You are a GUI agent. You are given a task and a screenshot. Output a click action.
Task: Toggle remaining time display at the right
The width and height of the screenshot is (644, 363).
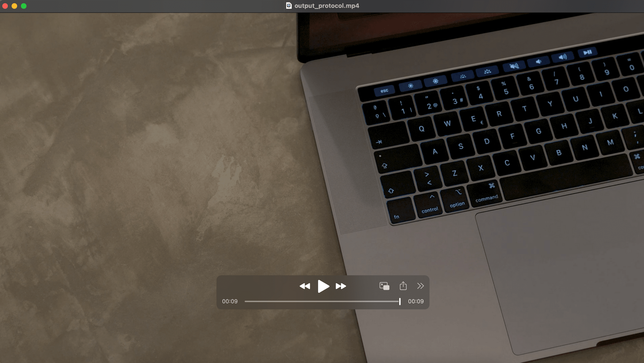coord(416,301)
